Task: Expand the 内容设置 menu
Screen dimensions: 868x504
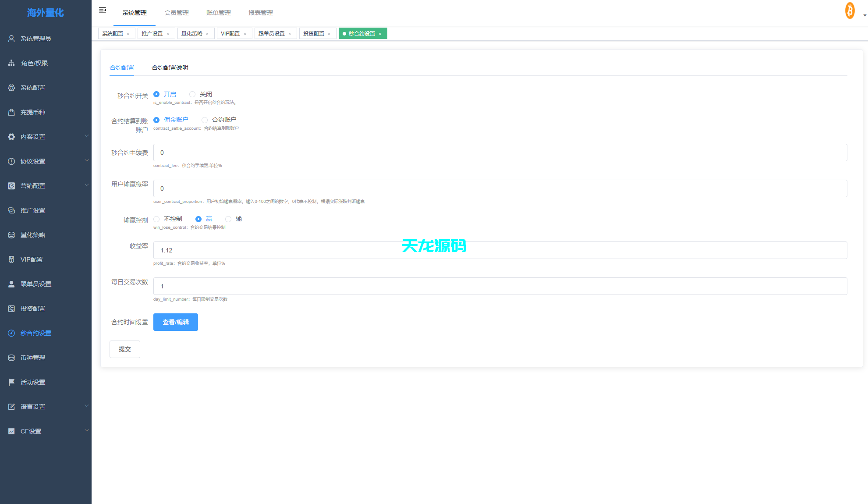Action: 32,136
